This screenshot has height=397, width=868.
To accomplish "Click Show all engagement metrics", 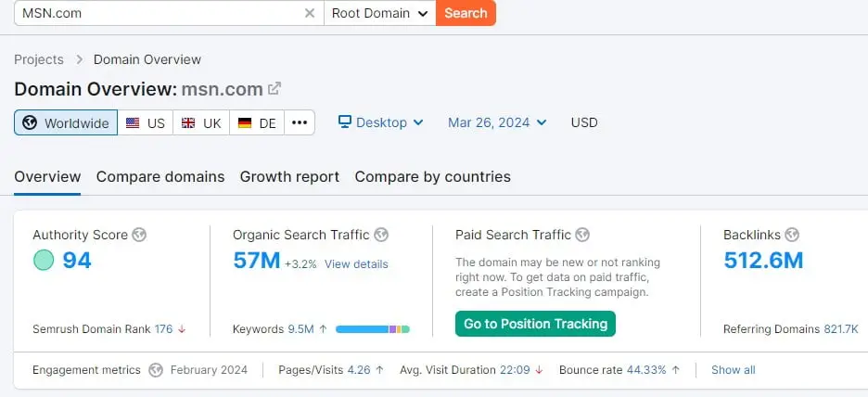I will coord(733,370).
